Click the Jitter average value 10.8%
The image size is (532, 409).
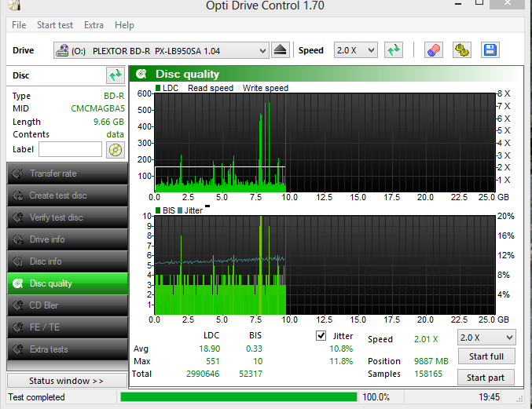341,349
